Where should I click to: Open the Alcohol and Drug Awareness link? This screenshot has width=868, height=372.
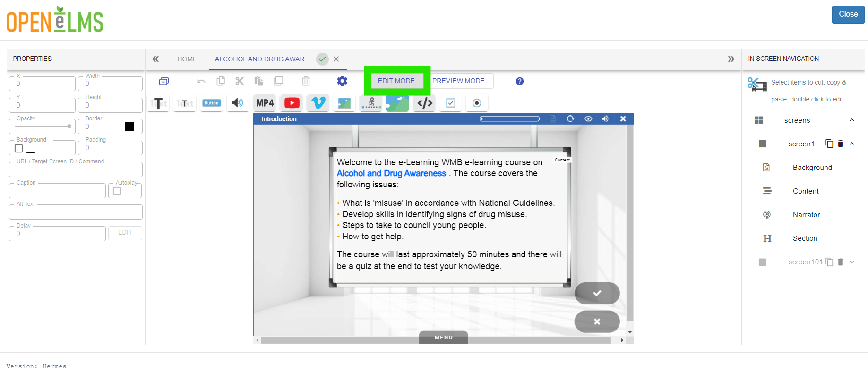(391, 173)
